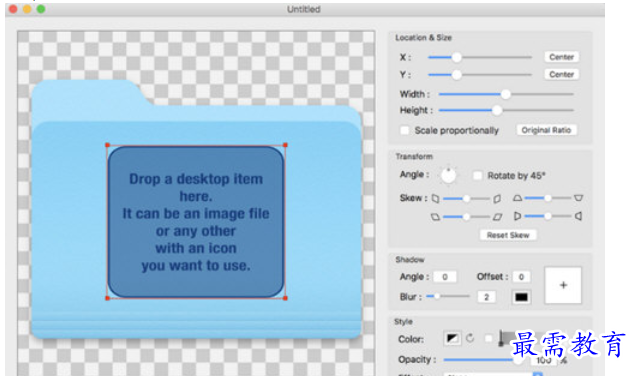Click the trapezoid icon with wide bottom
The width and height of the screenshot is (634, 376).
click(517, 198)
